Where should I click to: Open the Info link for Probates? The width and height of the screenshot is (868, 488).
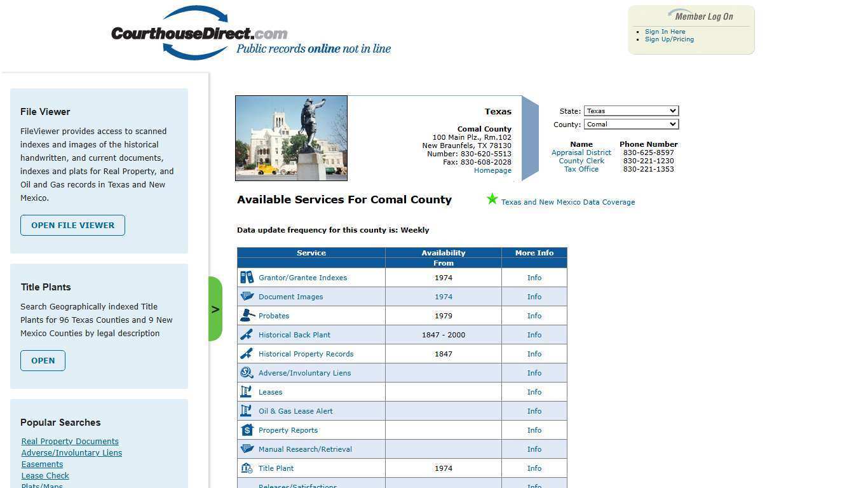(534, 315)
